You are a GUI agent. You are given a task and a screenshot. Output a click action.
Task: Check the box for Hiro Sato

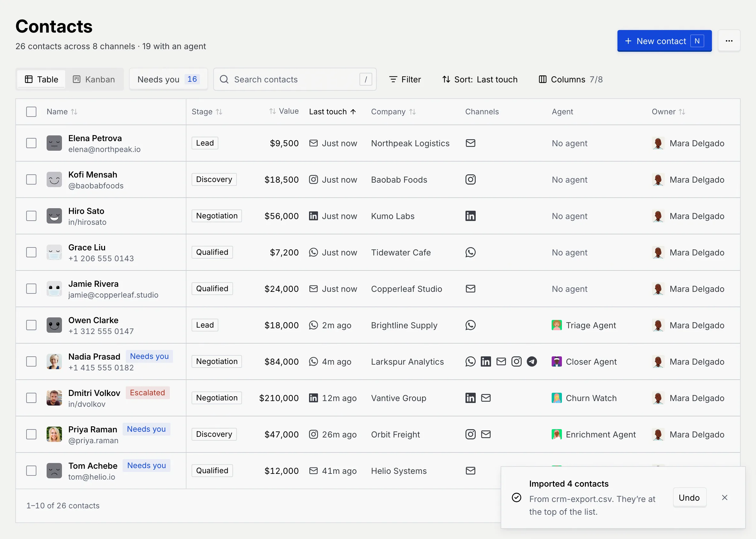pyautogui.click(x=31, y=216)
